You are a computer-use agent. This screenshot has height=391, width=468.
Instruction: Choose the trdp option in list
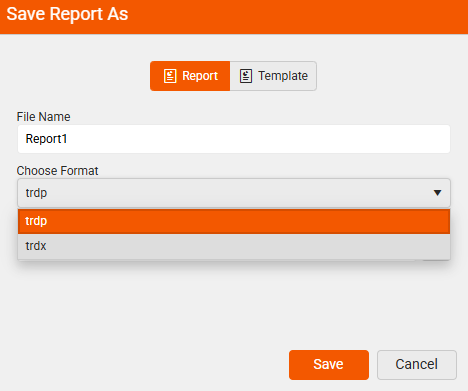tap(234, 221)
